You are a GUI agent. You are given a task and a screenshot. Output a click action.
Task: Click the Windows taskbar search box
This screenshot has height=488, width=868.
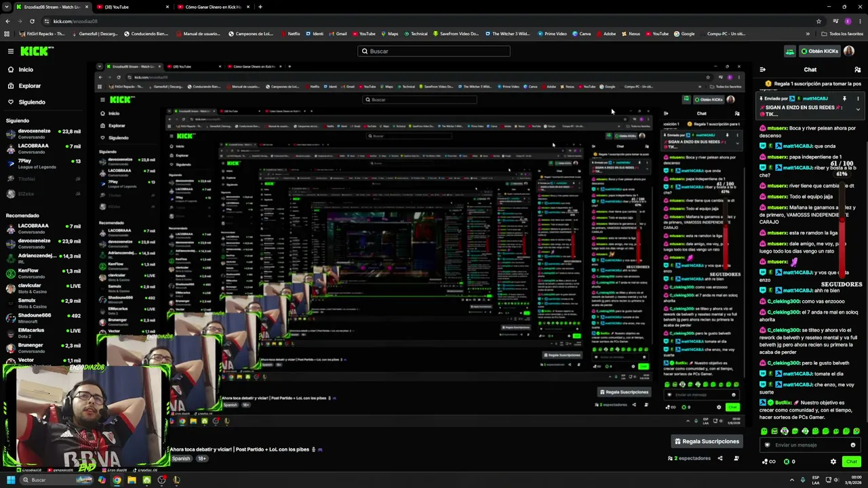pos(56,480)
